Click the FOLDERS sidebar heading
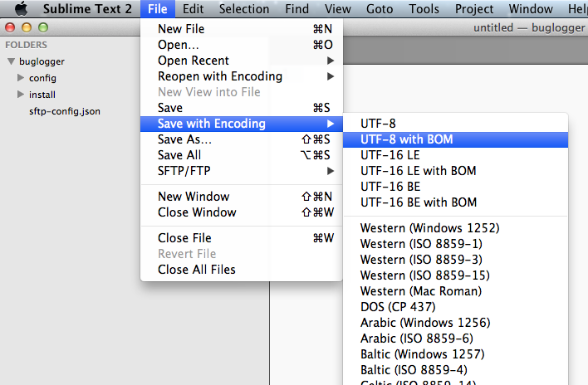Image resolution: width=588 pixels, height=385 pixels. [27, 45]
